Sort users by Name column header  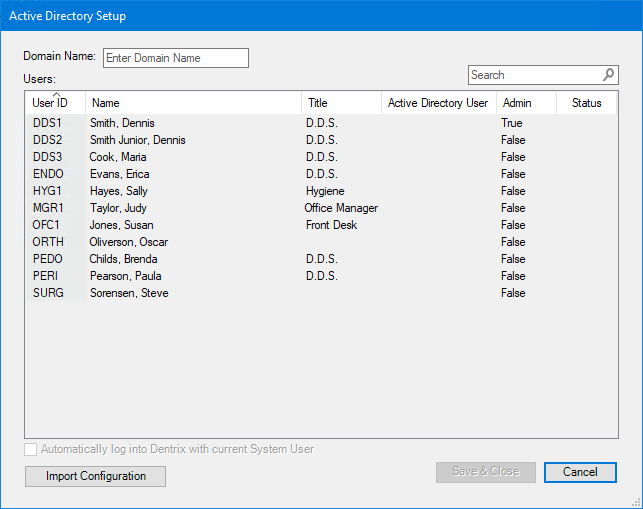click(x=193, y=103)
